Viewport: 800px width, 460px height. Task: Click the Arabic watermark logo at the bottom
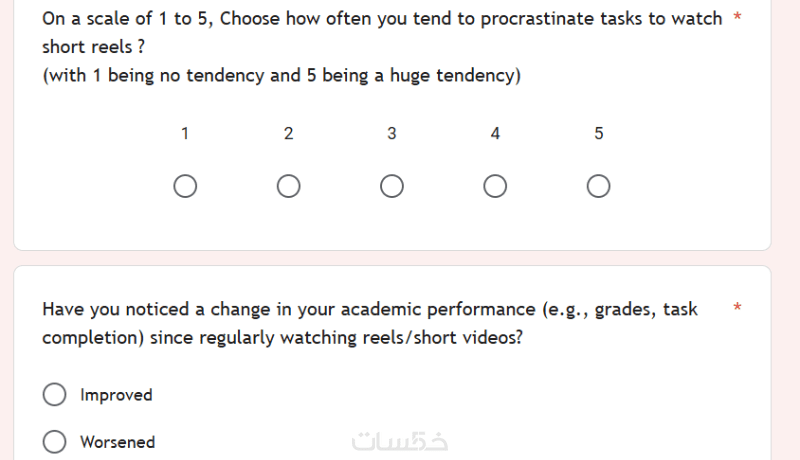pyautogui.click(x=400, y=441)
